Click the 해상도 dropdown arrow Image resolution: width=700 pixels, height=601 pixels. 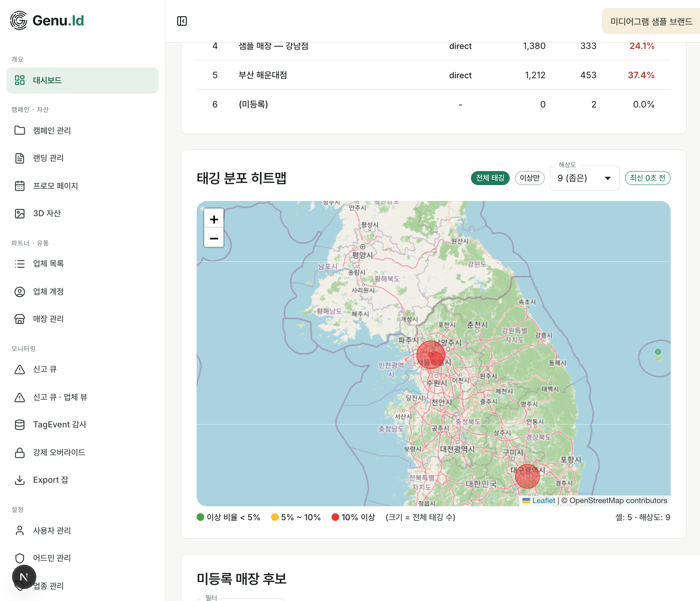tap(607, 178)
